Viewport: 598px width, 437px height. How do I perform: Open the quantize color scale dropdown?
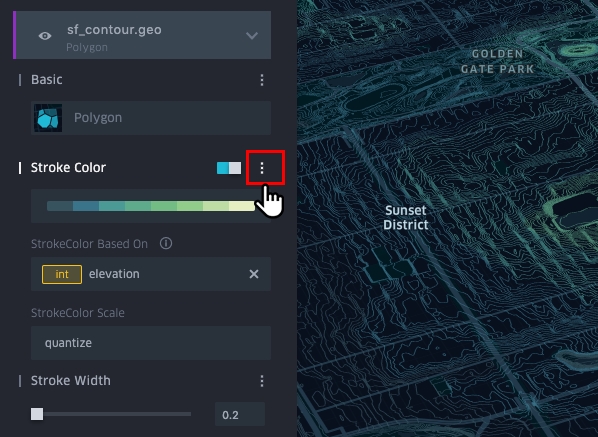[151, 343]
